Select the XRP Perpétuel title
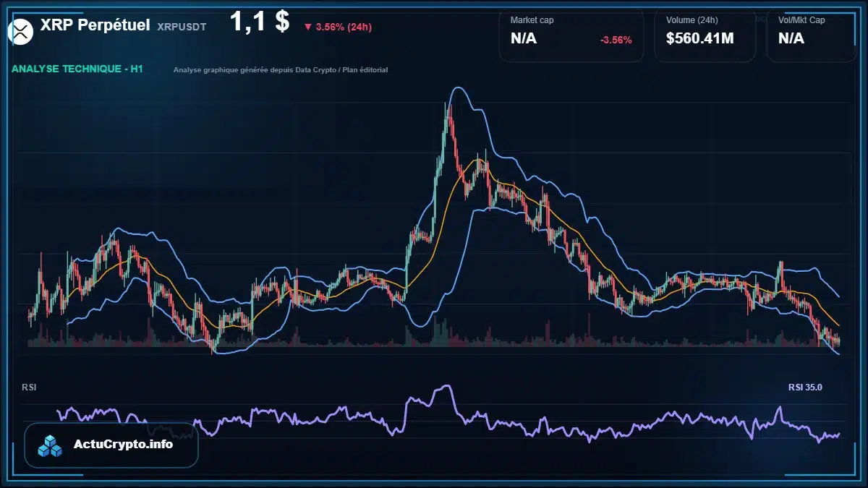868x488 pixels. click(x=95, y=25)
